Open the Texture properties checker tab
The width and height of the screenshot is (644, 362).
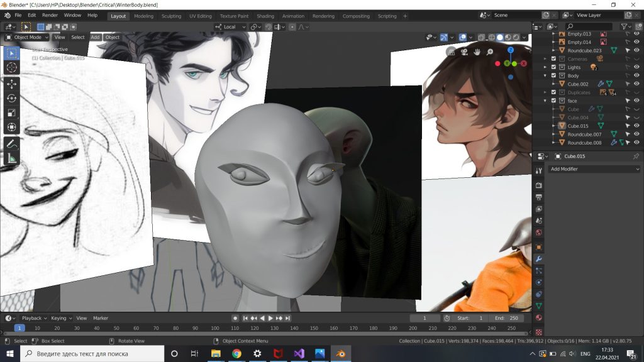point(539,332)
